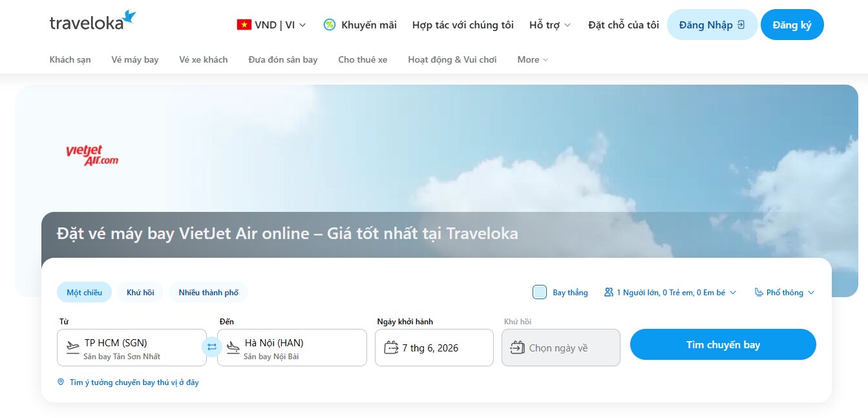Click the Tìm chuyến bay search button

(723, 344)
